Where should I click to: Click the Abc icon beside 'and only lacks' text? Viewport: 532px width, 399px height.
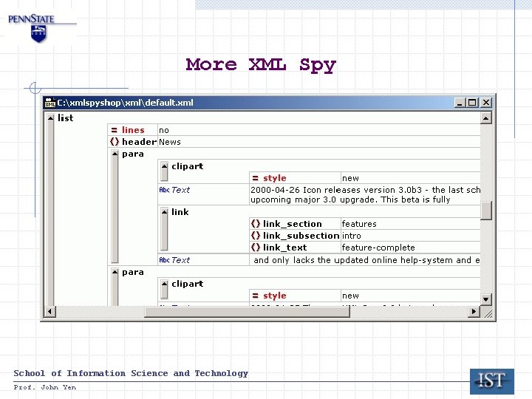point(164,260)
